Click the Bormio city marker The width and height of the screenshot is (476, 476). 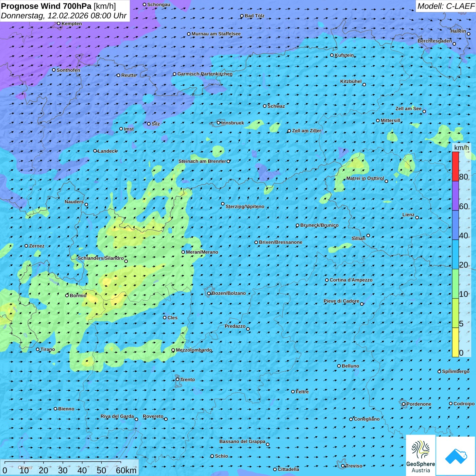click(67, 295)
